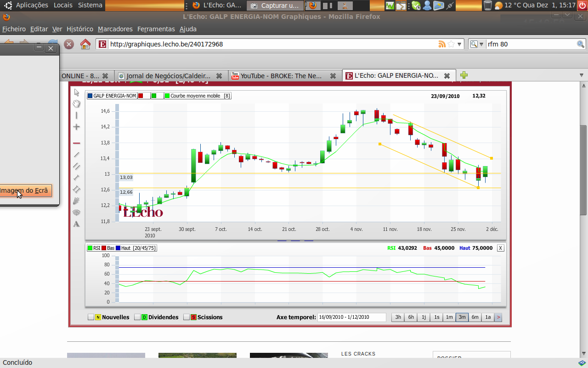Select the fan lines drawing tool
The image size is (588, 368).
pyautogui.click(x=77, y=201)
